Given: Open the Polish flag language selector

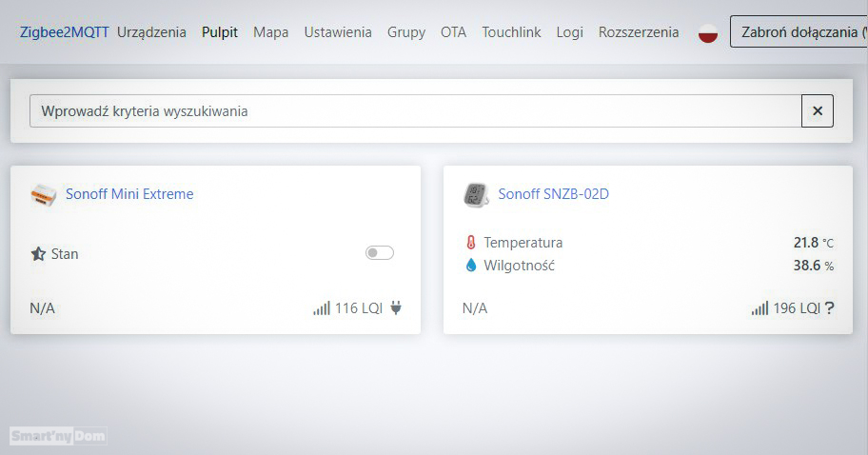Looking at the screenshot, I should [708, 33].
